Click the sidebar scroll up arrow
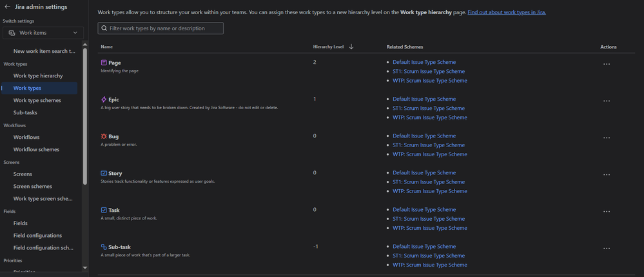This screenshot has width=644, height=277. [x=85, y=45]
